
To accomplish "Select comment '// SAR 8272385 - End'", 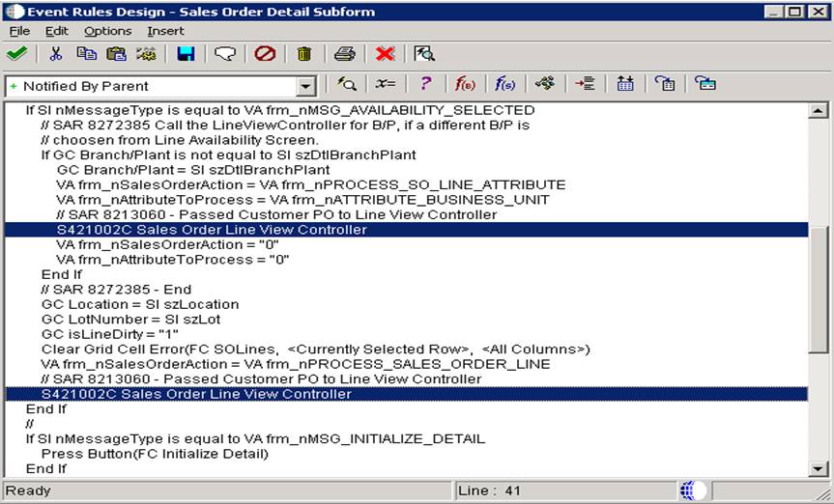I will [x=117, y=290].
